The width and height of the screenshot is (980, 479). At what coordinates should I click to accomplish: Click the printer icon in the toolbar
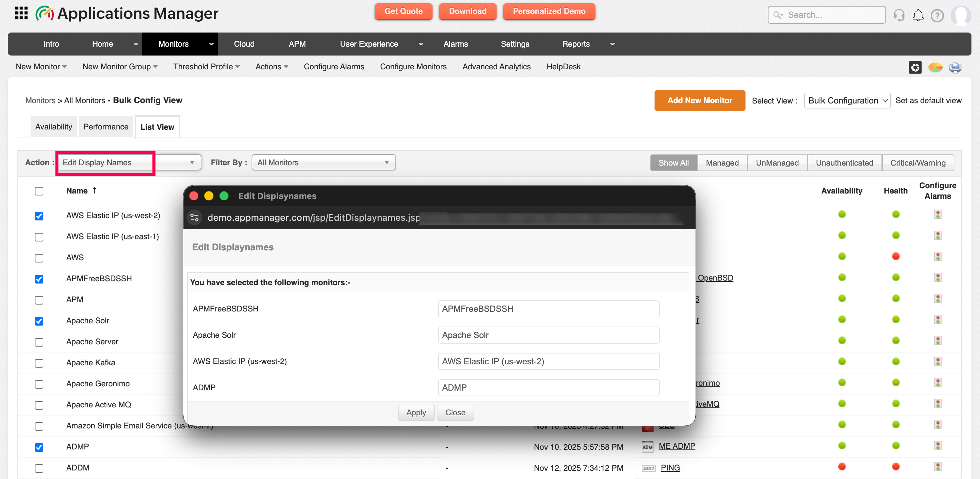point(955,67)
